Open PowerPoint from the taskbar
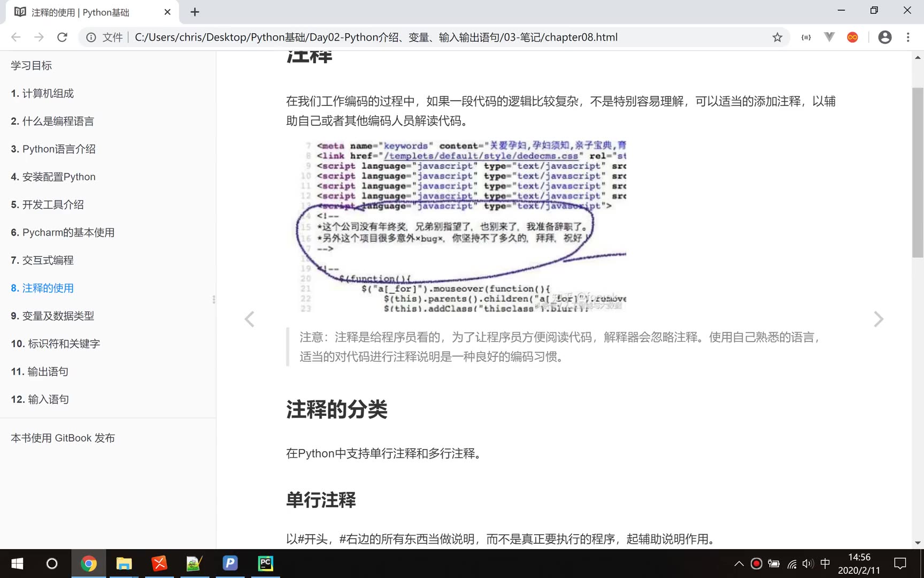Viewport: 924px width, 578px height. pos(230,563)
